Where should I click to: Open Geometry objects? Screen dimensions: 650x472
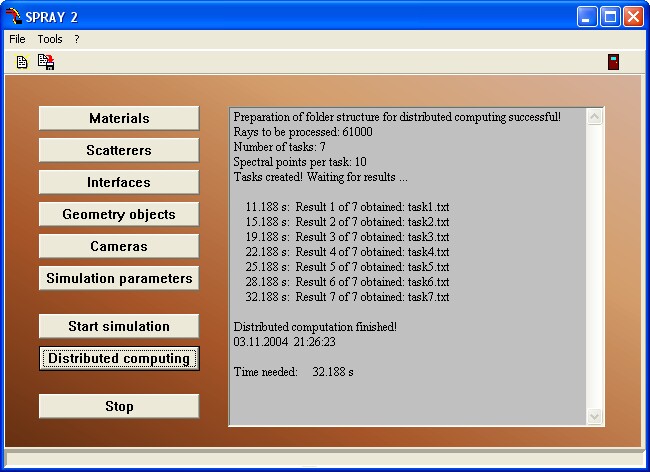pos(119,214)
